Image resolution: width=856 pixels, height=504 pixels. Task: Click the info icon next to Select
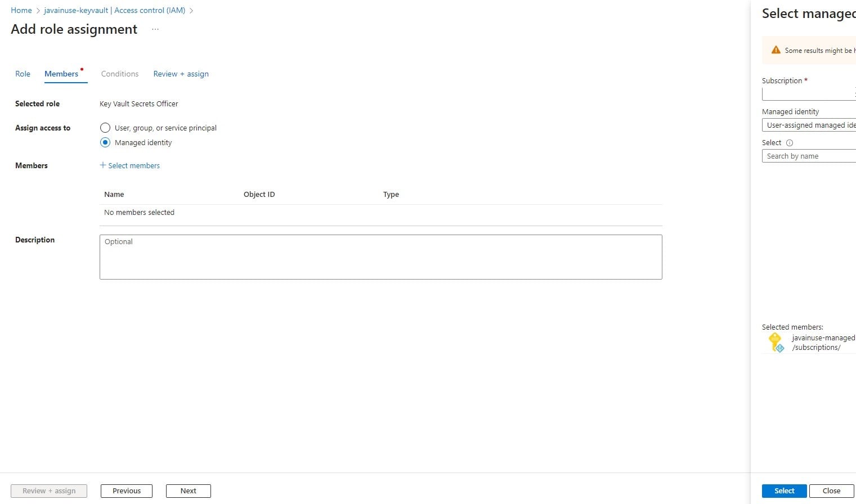click(x=790, y=143)
